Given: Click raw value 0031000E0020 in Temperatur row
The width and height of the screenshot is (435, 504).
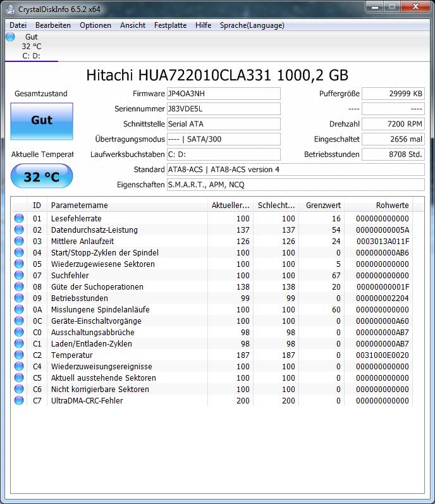Looking at the screenshot, I should (x=383, y=355).
